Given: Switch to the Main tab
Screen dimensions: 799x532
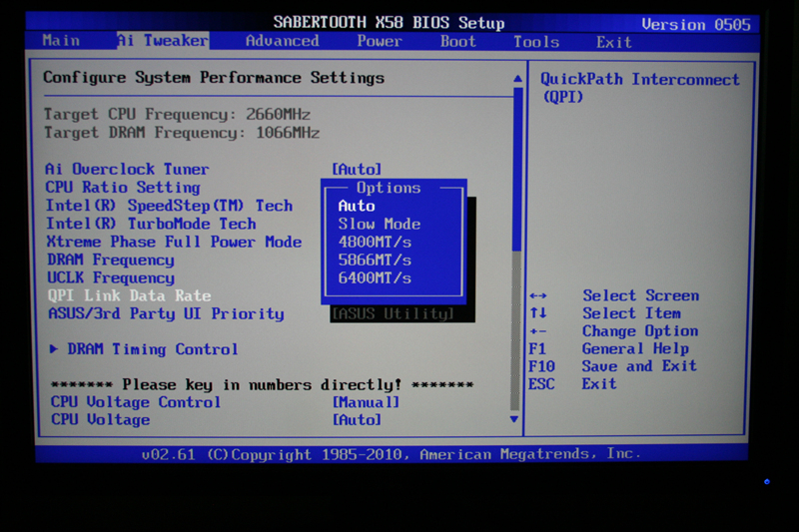Looking at the screenshot, I should [61, 40].
